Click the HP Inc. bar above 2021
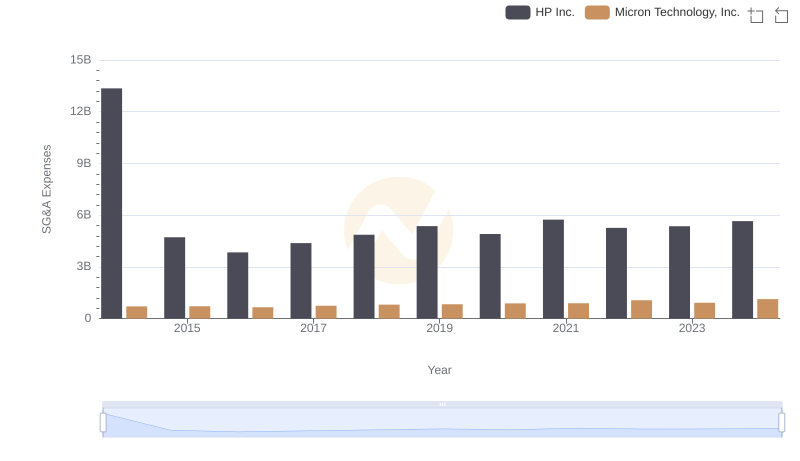 [554, 269]
